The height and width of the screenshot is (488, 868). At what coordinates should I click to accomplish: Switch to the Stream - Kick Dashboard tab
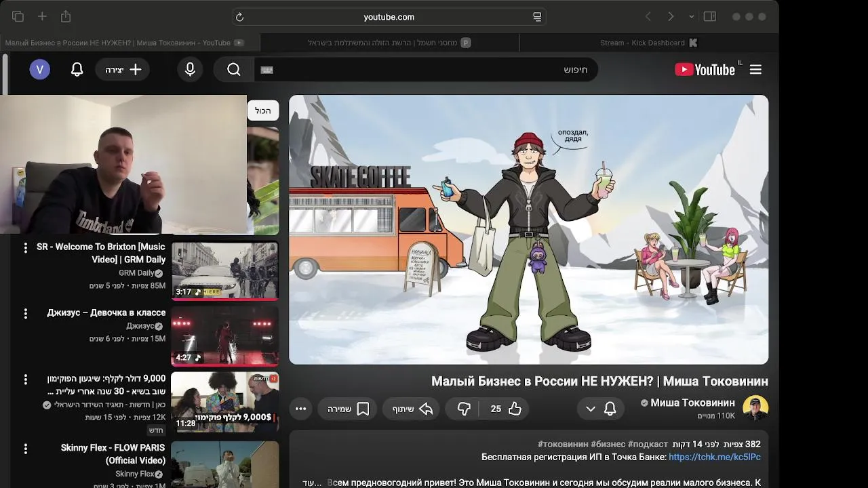(649, 43)
